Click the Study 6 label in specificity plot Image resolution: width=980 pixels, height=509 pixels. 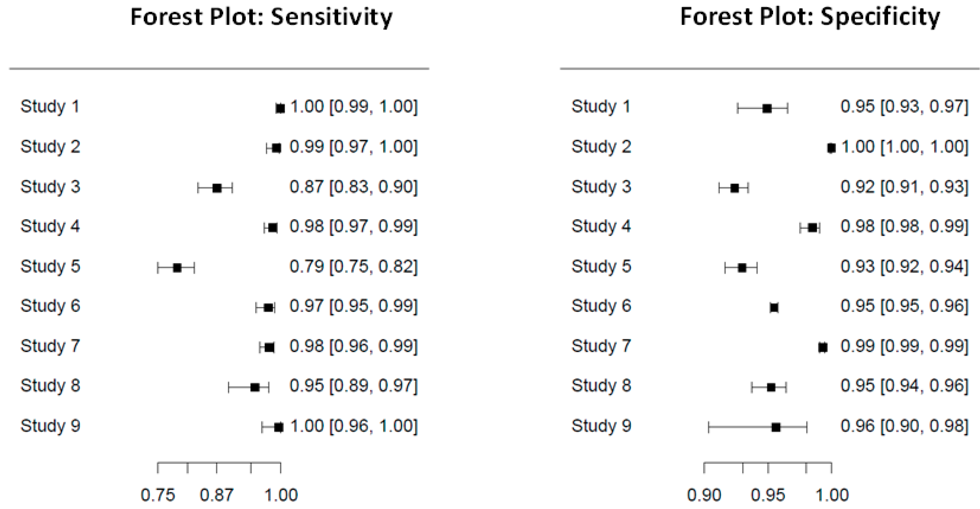(601, 306)
